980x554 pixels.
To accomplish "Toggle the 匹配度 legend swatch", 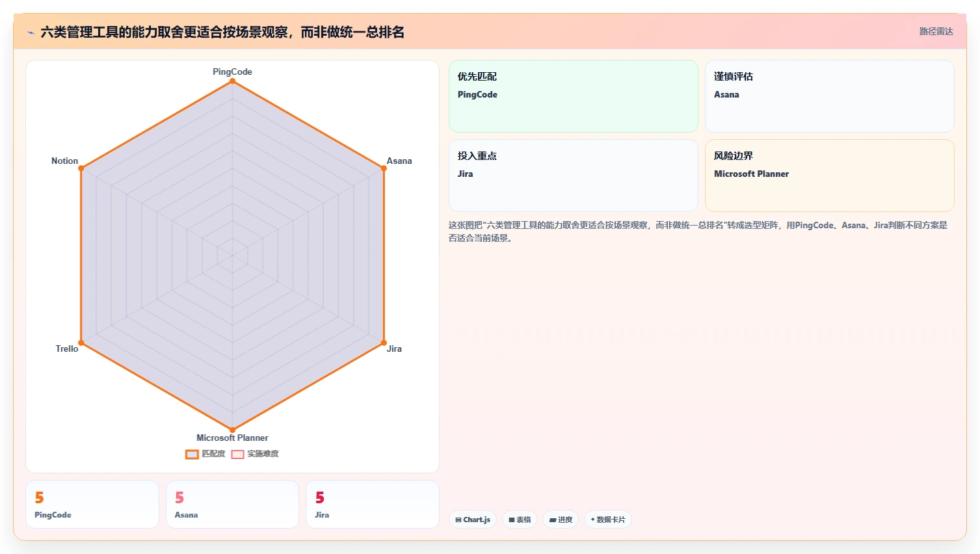I will (192, 455).
